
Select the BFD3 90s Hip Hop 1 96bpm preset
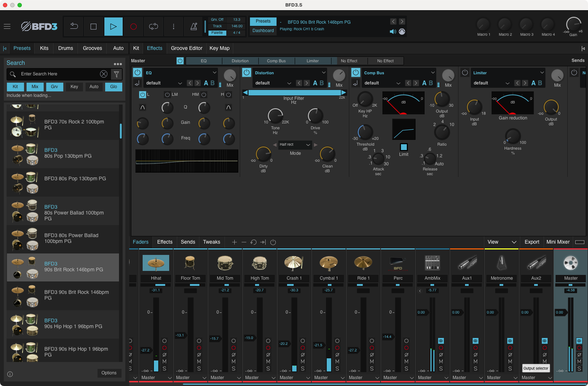[x=63, y=324]
